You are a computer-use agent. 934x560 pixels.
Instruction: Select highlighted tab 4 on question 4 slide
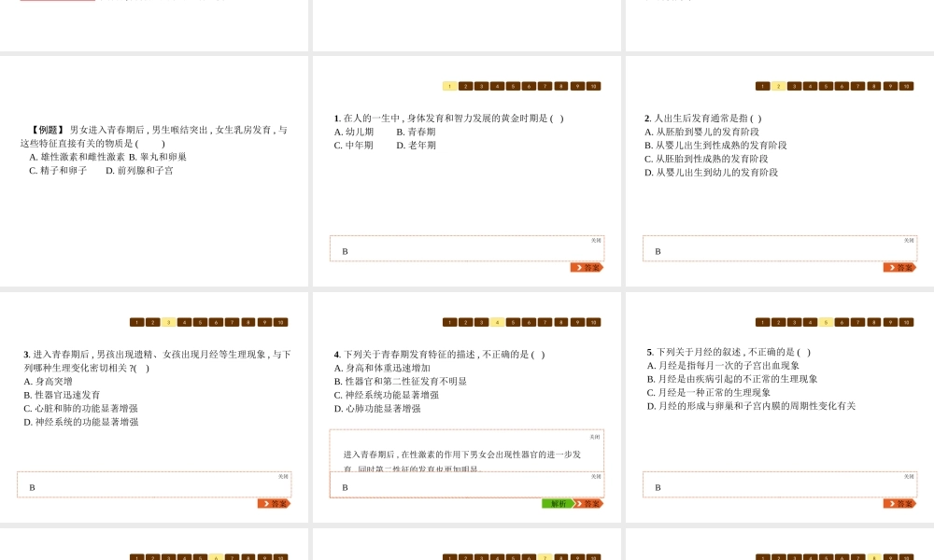tap(498, 323)
